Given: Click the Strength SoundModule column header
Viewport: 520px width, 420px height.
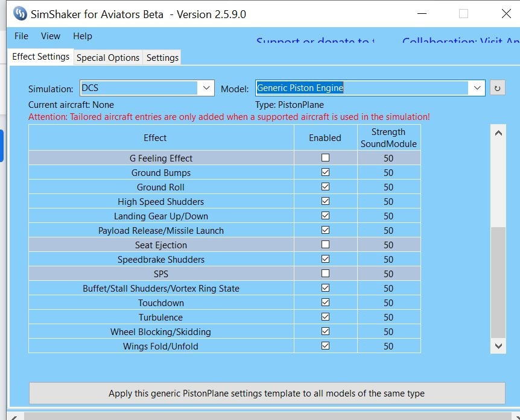Looking at the screenshot, I should [388, 137].
